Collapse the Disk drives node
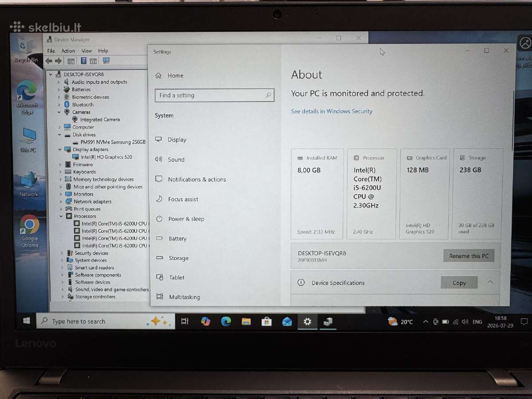532x399 pixels. coord(59,135)
